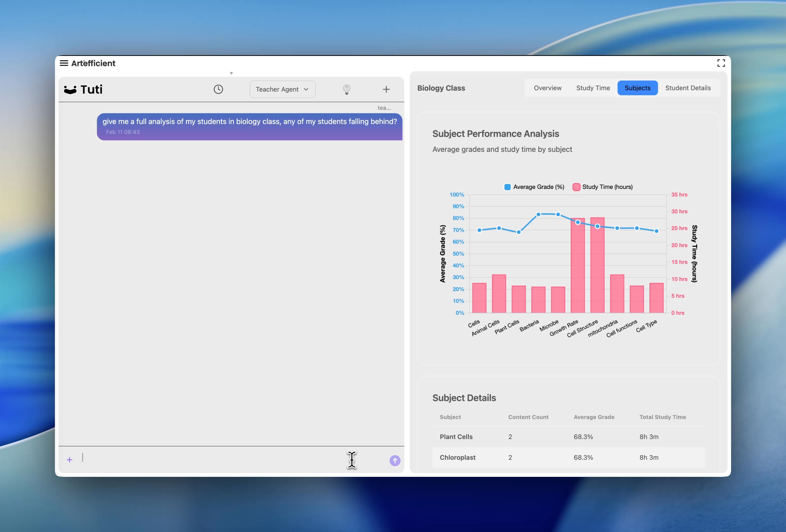Click the Growth Rate study time bar
The image size is (786, 532).
tap(577, 271)
